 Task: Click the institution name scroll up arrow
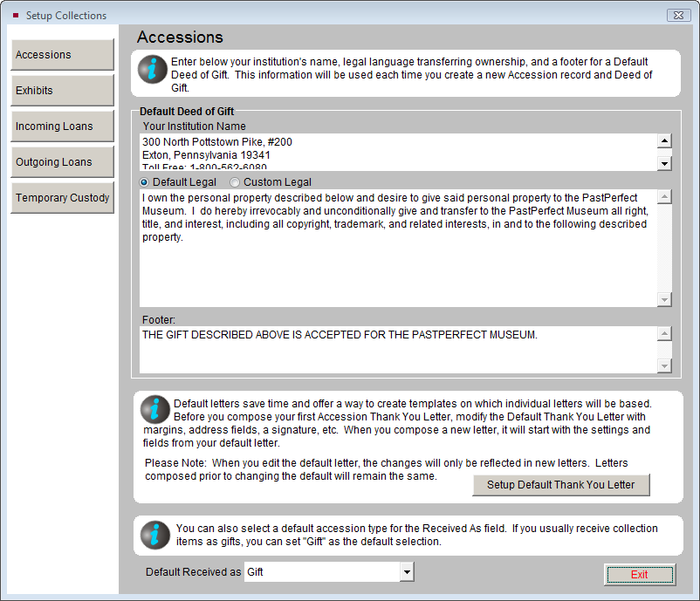[665, 141]
